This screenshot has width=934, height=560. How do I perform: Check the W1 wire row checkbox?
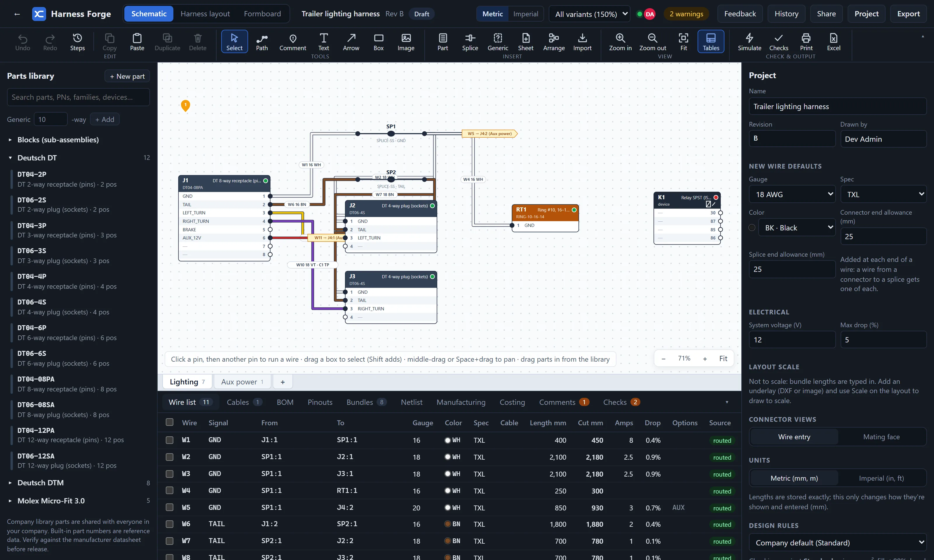click(x=170, y=440)
